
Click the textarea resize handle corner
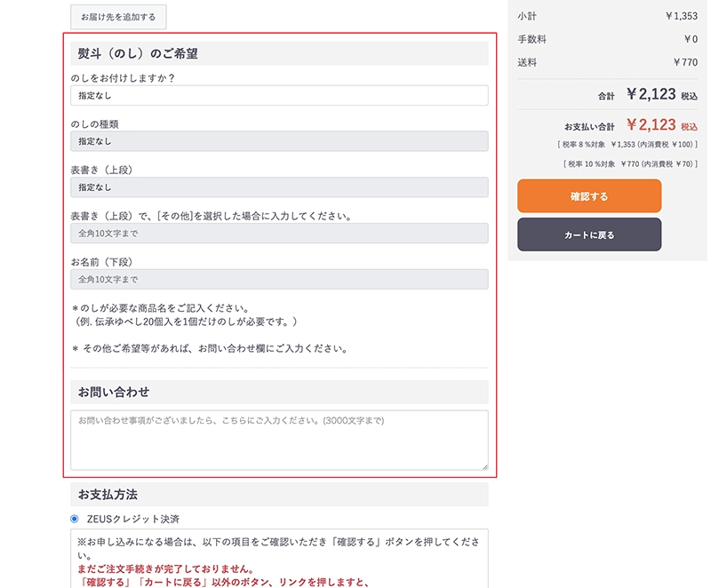[x=484, y=466]
